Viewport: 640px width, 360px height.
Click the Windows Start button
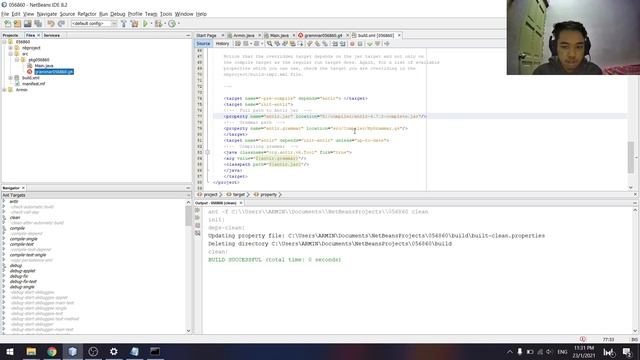[10, 351]
